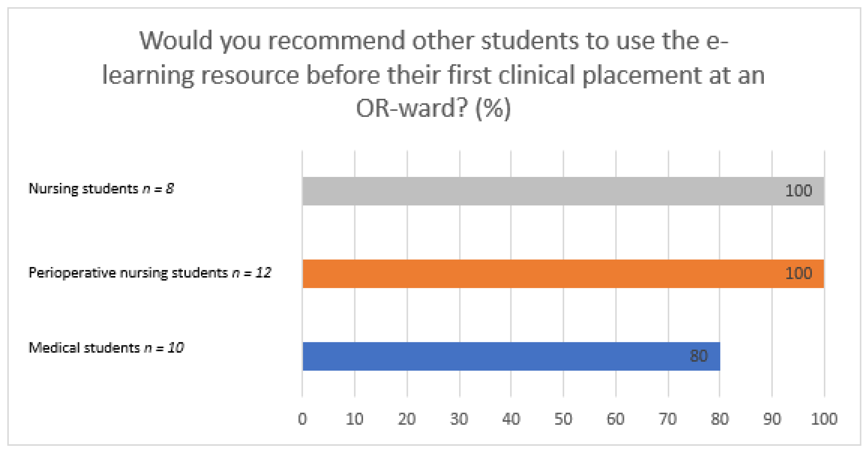Click the 10 tick label on axis

point(355,419)
